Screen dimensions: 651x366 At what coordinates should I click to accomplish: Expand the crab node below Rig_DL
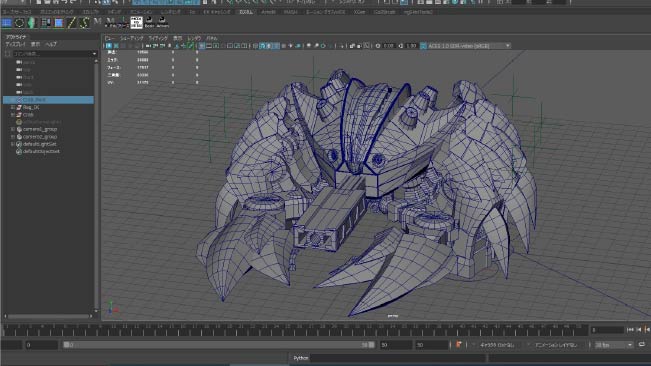pyautogui.click(x=12, y=115)
